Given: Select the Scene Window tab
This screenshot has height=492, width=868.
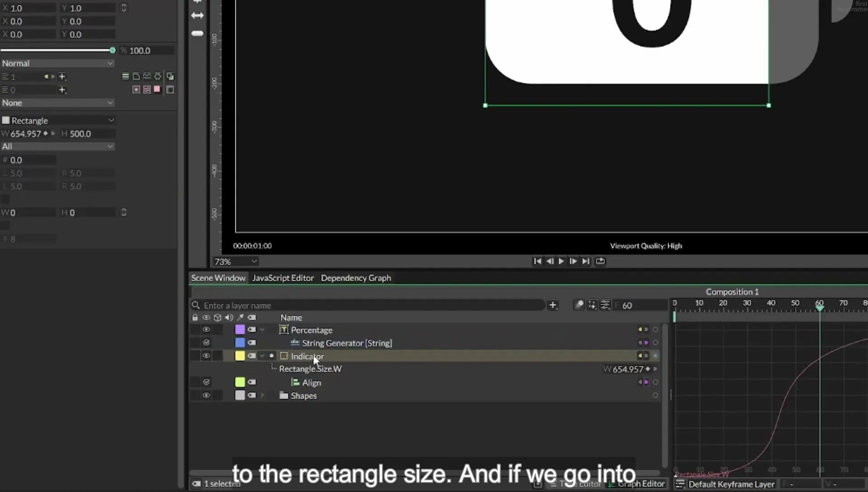Looking at the screenshot, I should (x=218, y=278).
